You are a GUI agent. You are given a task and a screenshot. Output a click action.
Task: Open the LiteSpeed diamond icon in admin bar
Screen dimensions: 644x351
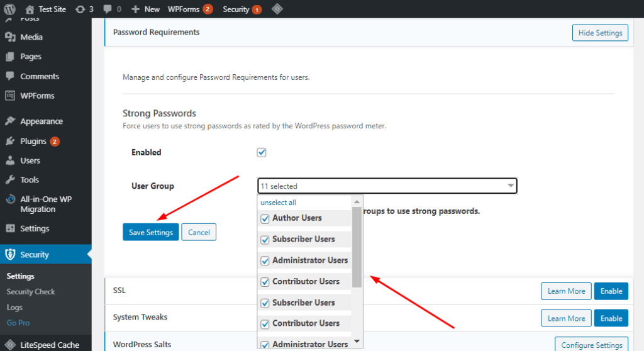[277, 9]
